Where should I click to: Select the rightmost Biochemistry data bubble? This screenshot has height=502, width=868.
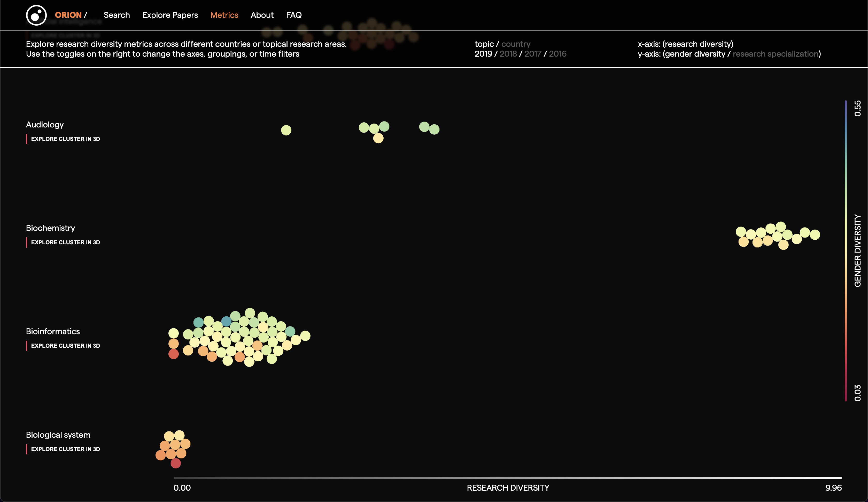(x=815, y=235)
